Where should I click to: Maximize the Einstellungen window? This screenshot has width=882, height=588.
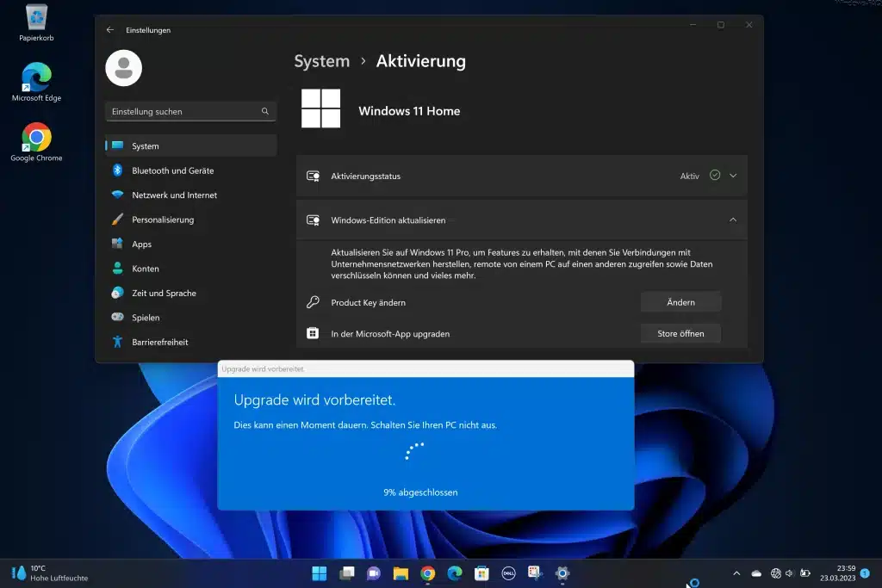(x=721, y=25)
